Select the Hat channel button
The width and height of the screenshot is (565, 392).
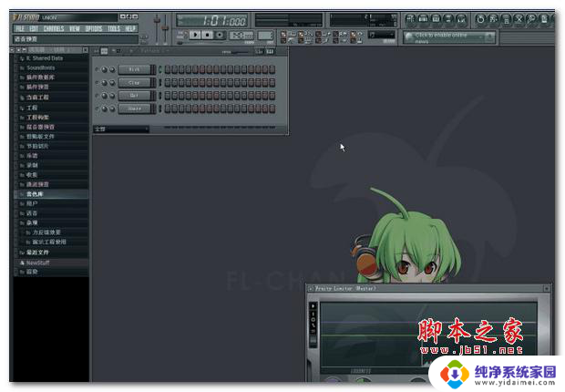click(x=134, y=96)
